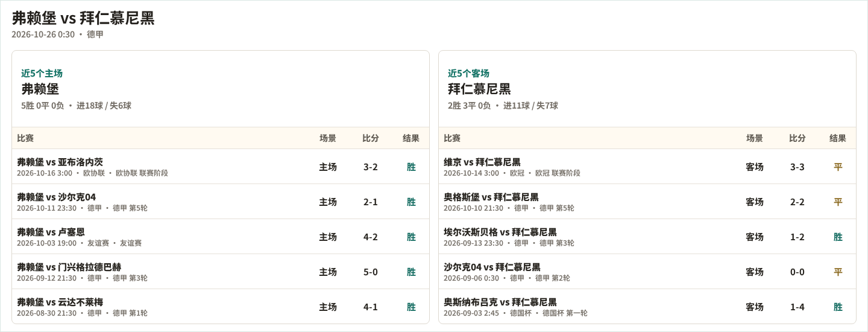Click the 胜 result in 埃尔沃斯贝格 row

(838, 237)
